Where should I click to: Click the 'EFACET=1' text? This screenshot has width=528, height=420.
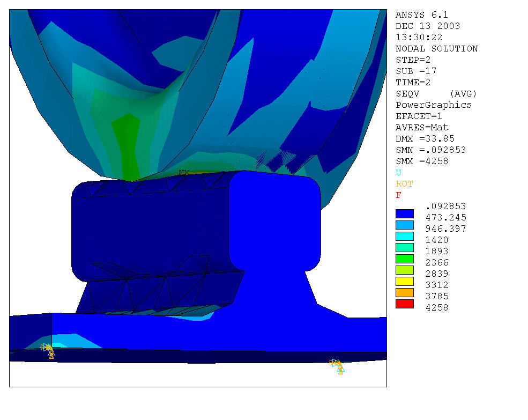[x=419, y=116]
